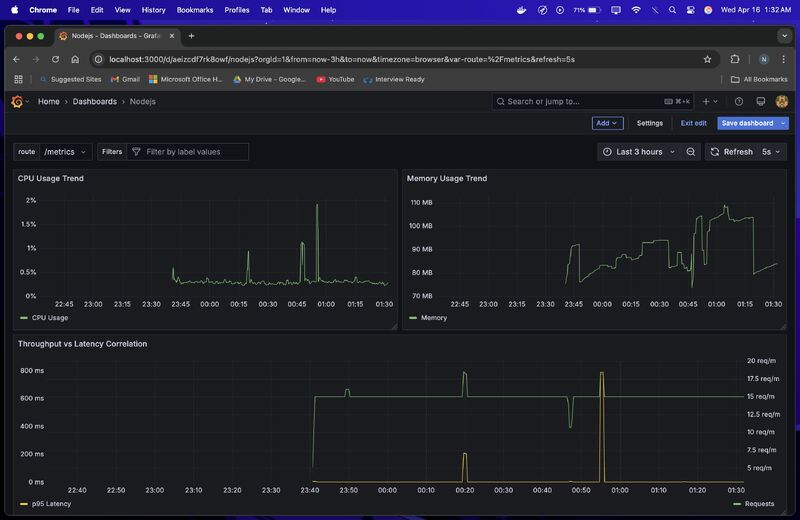800x520 pixels.
Task: Open the news feed icon in header
Action: tap(760, 101)
